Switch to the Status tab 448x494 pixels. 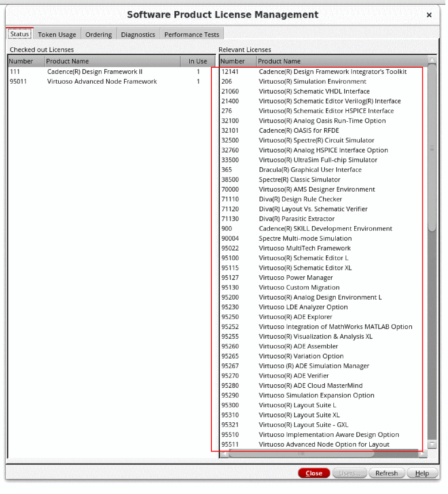(20, 35)
